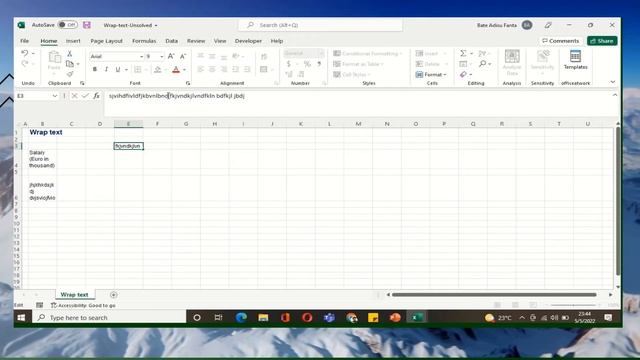Click Accessibility: Good to go status
This screenshot has height=360, width=640.
pyautogui.click(x=83, y=305)
